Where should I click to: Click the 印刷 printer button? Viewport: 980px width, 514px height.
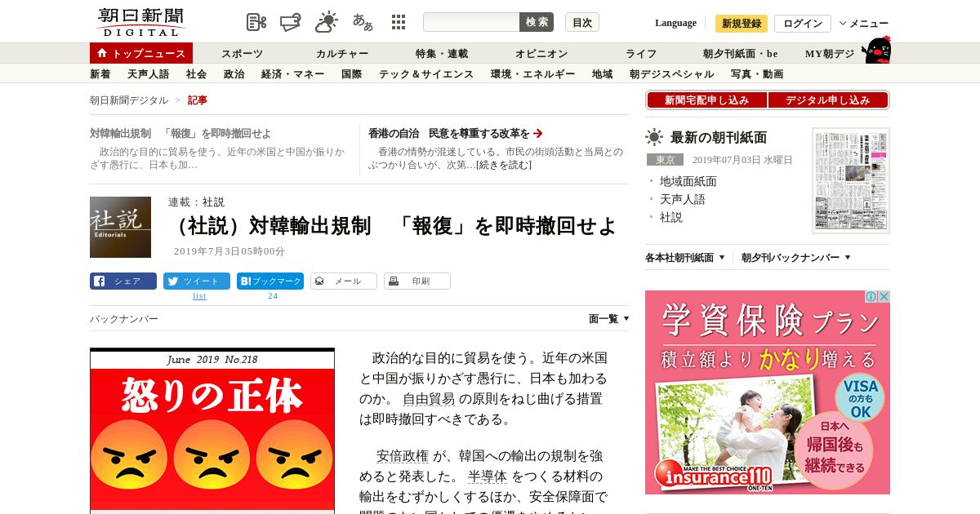(417, 281)
